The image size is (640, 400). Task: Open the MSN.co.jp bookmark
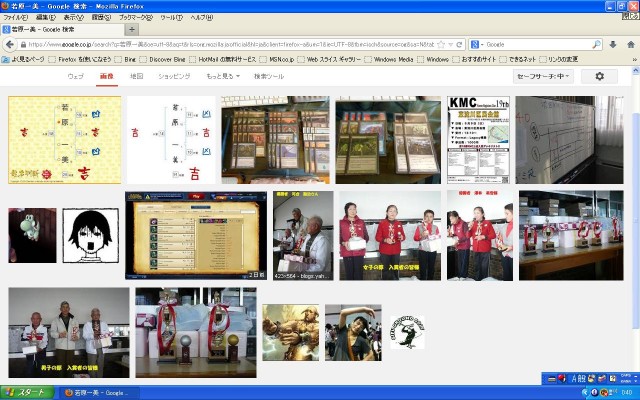coord(277,60)
